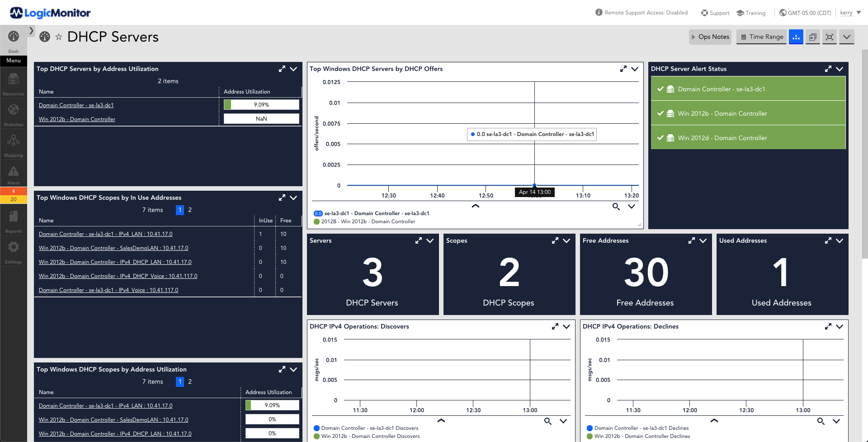The image size is (868, 442).
Task: Open options menu for Free Addresses widget
Action: [703, 240]
